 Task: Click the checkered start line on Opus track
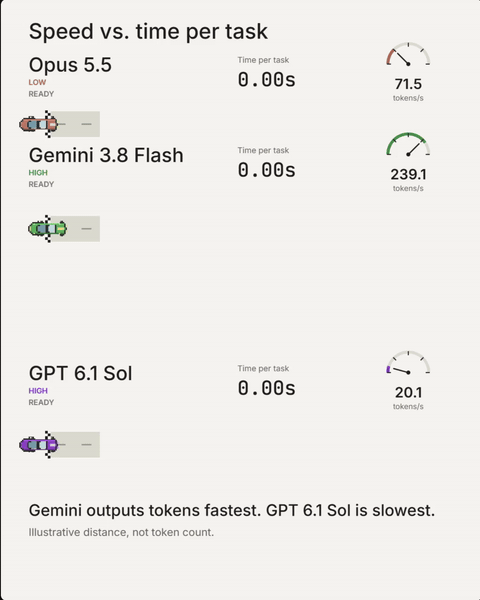48,124
